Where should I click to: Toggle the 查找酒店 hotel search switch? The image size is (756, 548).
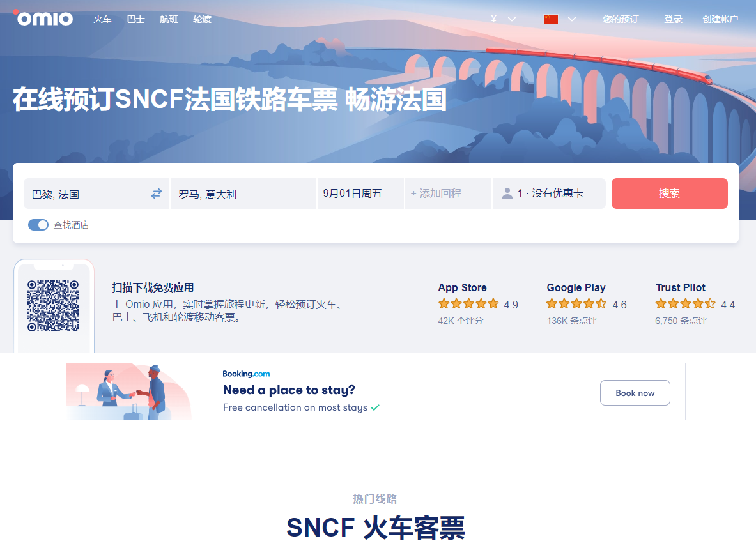click(x=38, y=225)
